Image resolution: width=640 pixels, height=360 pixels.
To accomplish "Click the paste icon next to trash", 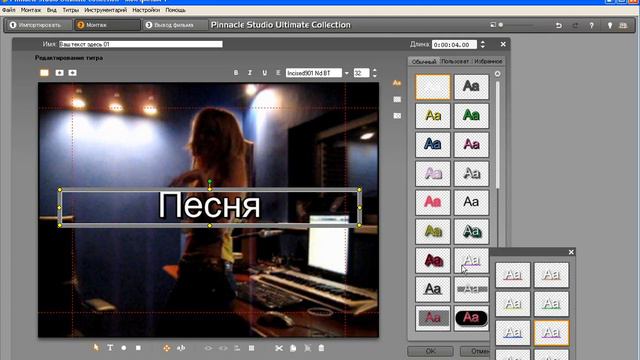I will [307, 348].
